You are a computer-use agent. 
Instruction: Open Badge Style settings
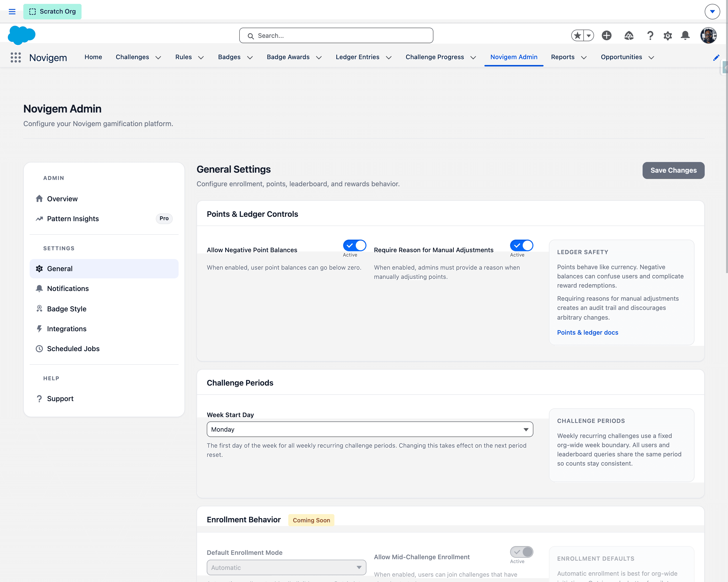coord(104,309)
